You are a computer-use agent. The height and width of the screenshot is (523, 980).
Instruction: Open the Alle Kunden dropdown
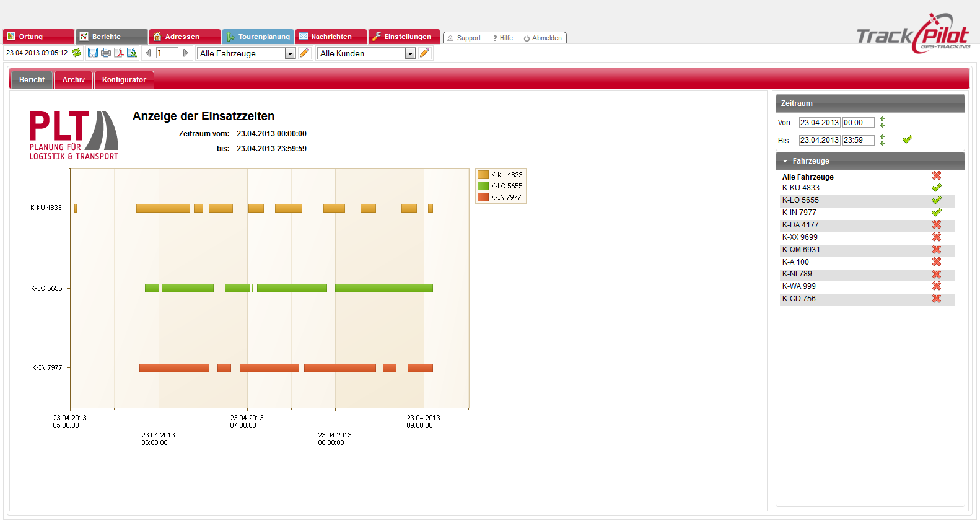(x=410, y=53)
